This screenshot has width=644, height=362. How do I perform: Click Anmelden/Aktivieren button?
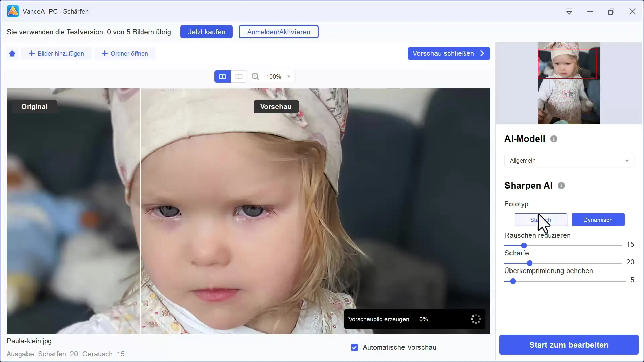[278, 32]
